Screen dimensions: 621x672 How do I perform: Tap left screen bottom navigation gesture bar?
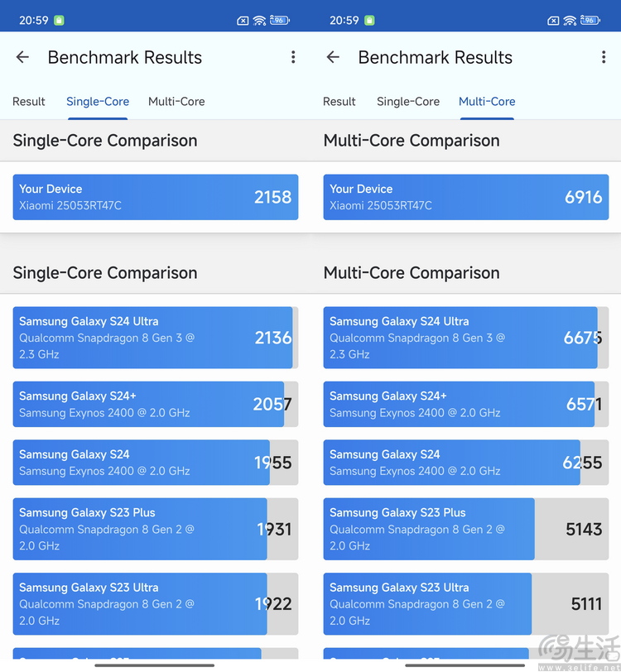pyautogui.click(x=154, y=665)
